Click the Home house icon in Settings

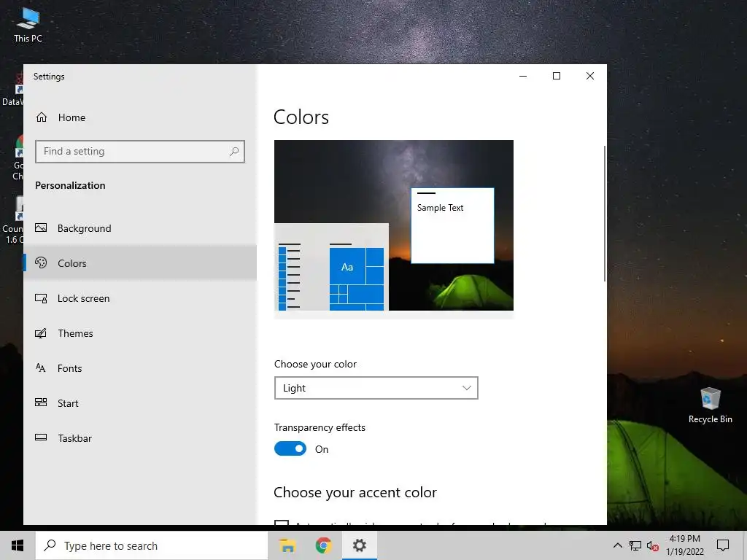pyautogui.click(x=42, y=117)
